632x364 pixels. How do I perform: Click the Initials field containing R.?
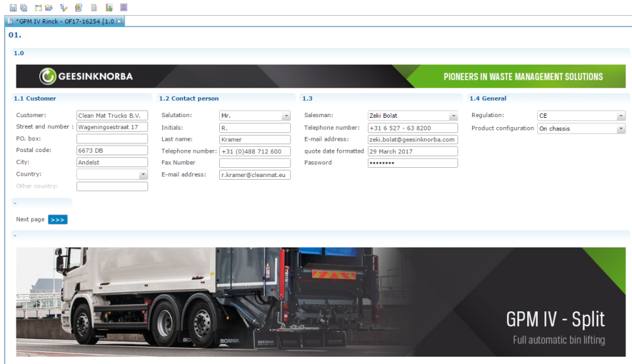click(x=255, y=128)
